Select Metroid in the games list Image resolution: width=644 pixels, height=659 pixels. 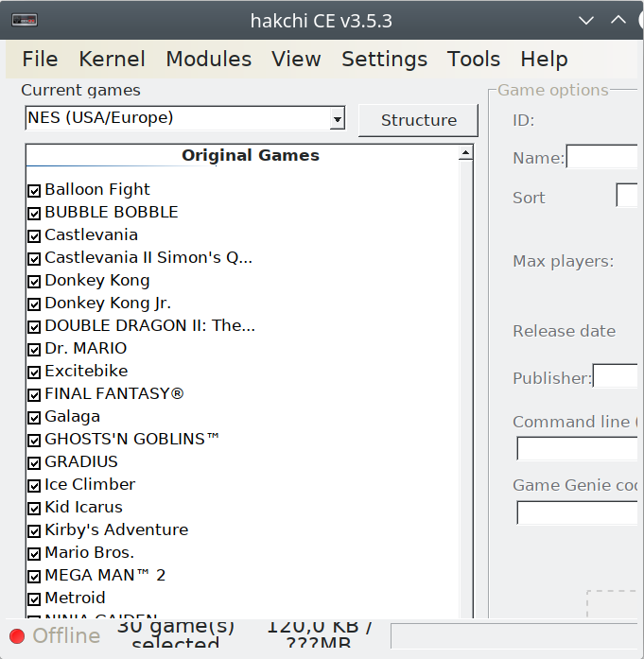pos(75,598)
